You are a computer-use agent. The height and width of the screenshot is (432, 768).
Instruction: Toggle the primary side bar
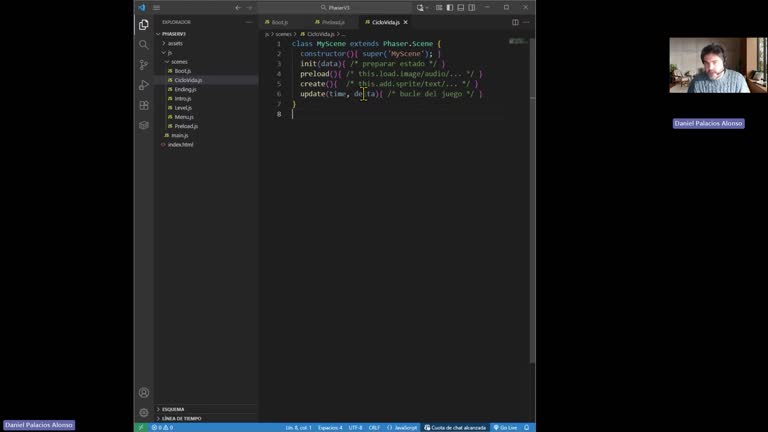(x=450, y=8)
